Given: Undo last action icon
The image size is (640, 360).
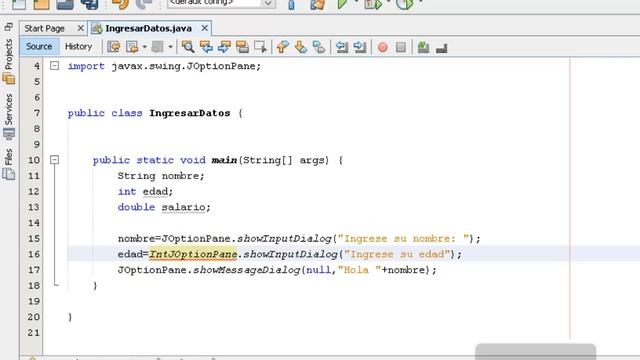Looking at the screenshot, I should click(x=120, y=4).
